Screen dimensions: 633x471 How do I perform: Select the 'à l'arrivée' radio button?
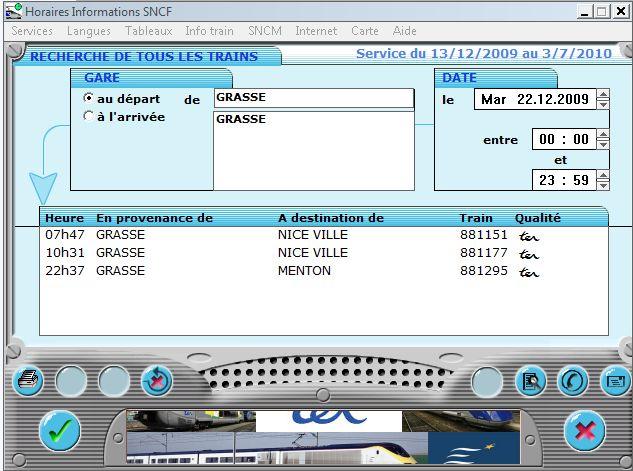pyautogui.click(x=88, y=116)
